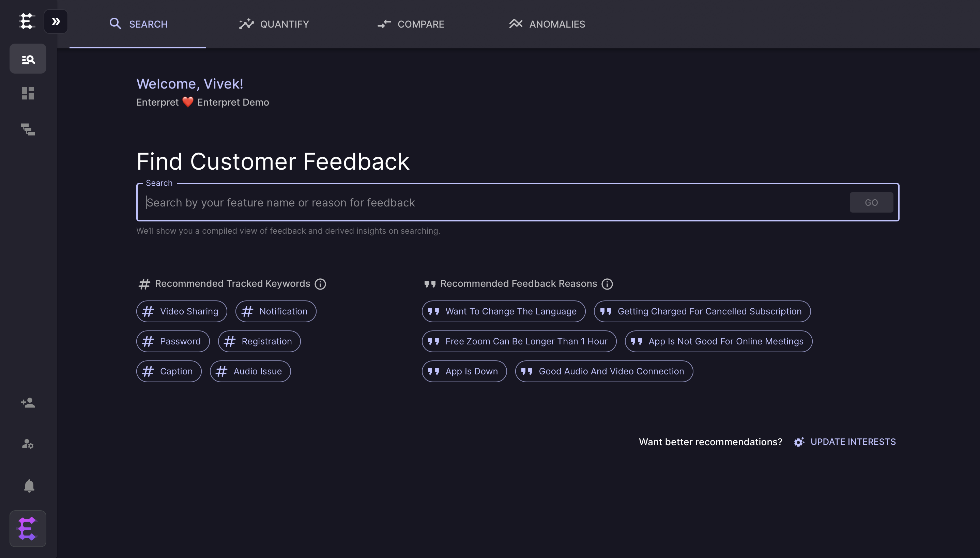This screenshot has width=980, height=558.
Task: Open the dashboards grid sidebar icon
Action: pos(28,93)
